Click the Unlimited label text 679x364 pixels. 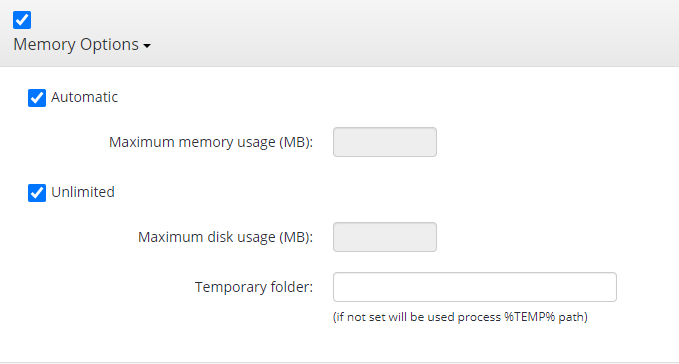click(x=83, y=192)
